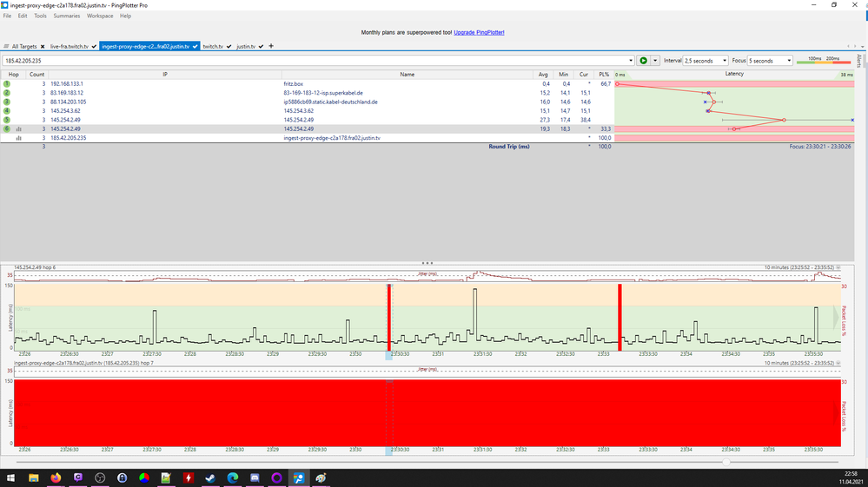The image size is (868, 487).
Task: Toggle checkmark on ingest-proxy-edge justin.tv tab
Action: pos(195,46)
